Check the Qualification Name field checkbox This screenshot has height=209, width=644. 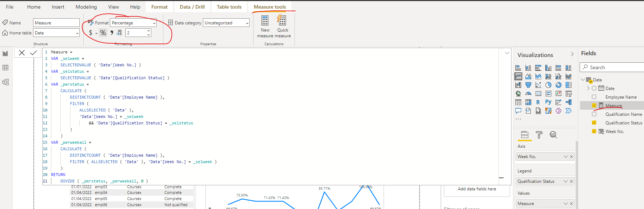coord(594,114)
